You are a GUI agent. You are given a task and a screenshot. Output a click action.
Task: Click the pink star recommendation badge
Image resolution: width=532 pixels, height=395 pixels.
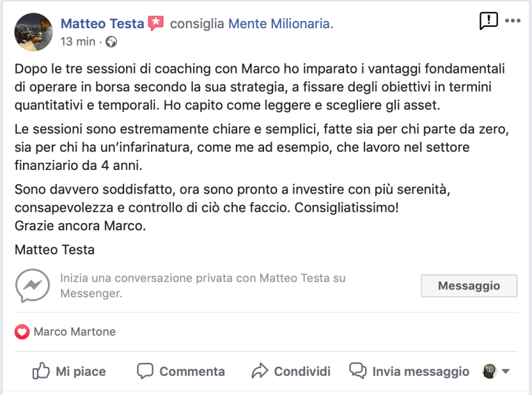156,24
